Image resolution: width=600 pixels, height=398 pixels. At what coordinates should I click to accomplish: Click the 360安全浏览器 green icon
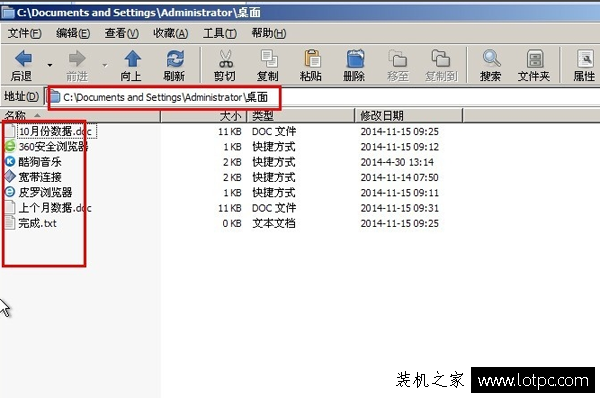coord(10,146)
